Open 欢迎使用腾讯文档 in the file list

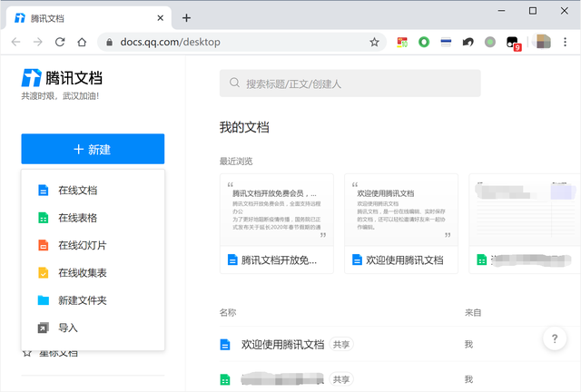(281, 345)
